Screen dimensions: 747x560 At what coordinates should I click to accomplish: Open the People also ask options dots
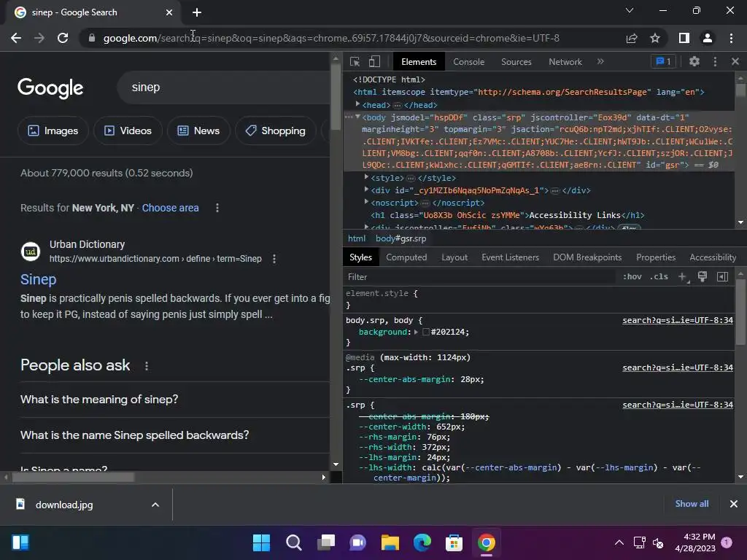click(146, 366)
